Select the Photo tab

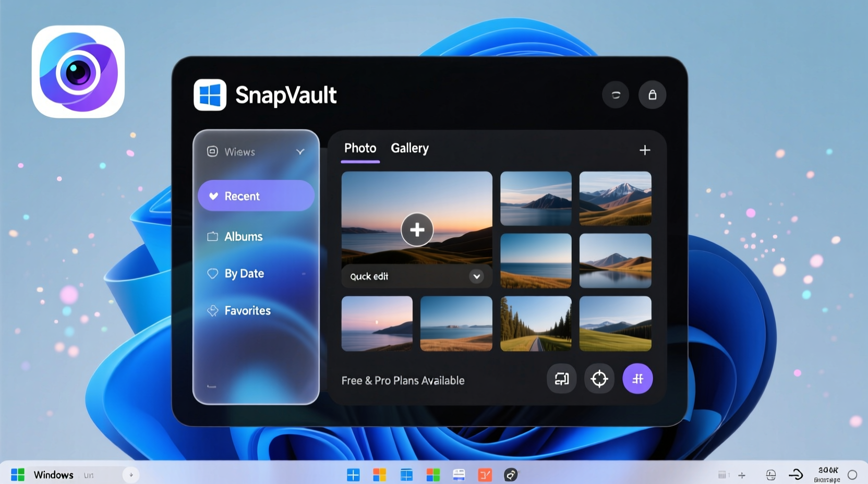coord(360,149)
